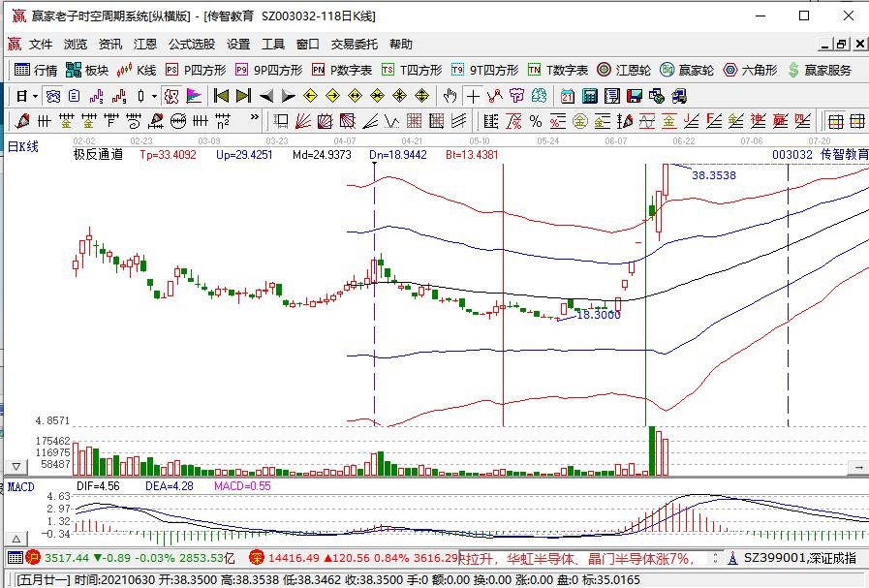Click the chart scroll right arrow button
Viewport: 869px width, 588px height.
(x=859, y=468)
